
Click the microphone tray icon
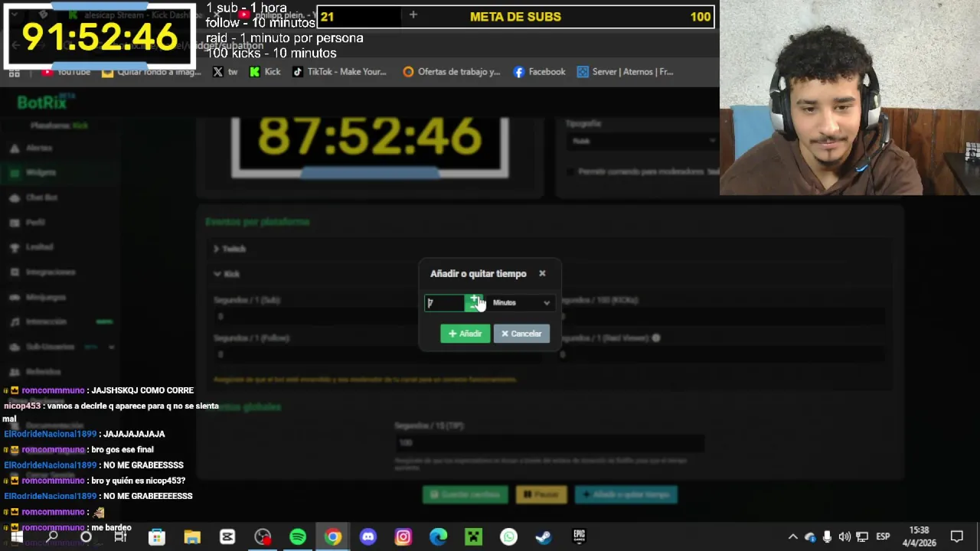point(827,537)
